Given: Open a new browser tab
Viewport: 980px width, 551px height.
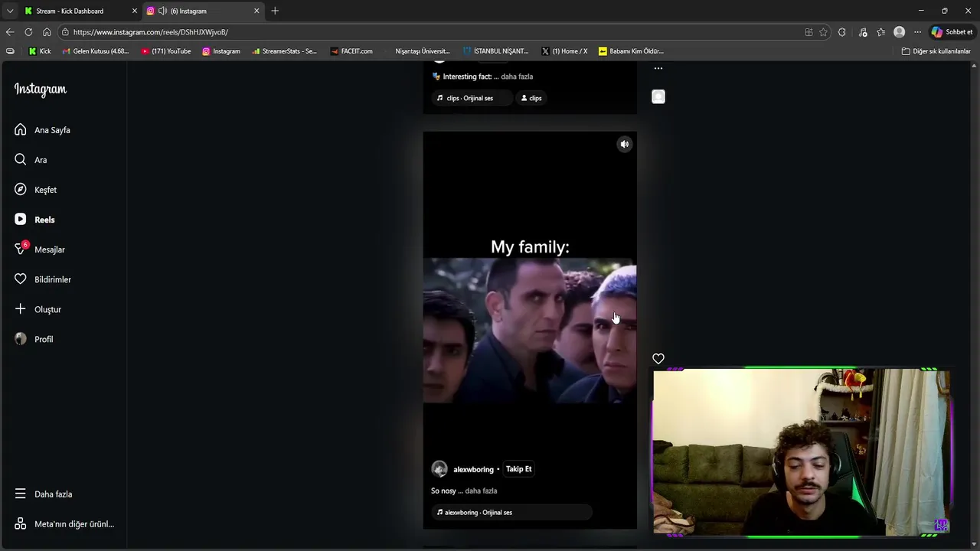Looking at the screenshot, I should pos(275,11).
